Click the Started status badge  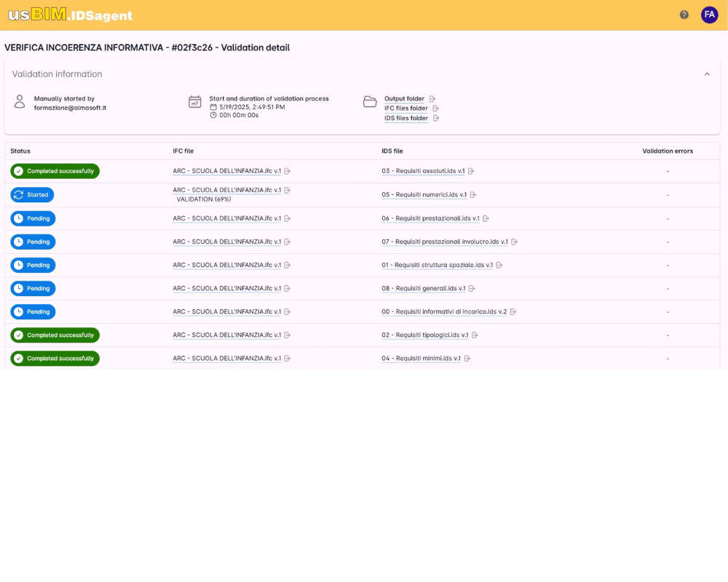click(x=32, y=195)
